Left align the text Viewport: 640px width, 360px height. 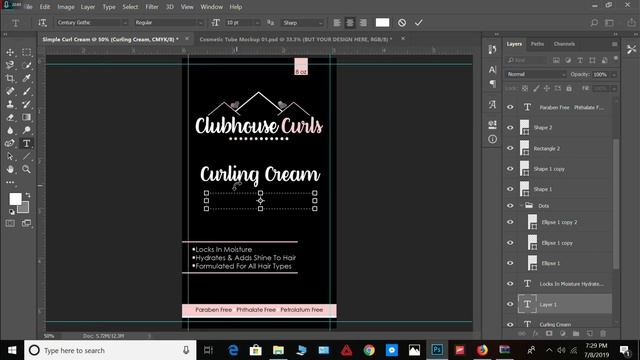(337, 23)
